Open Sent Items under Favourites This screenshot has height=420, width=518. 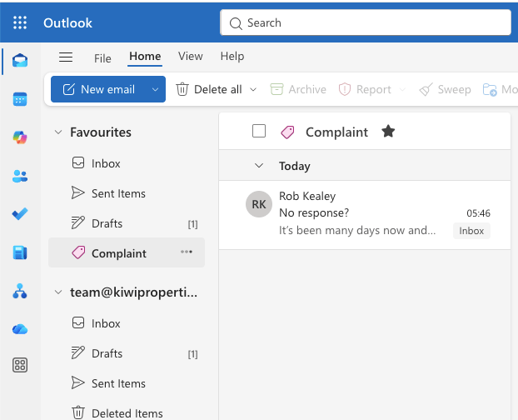(127, 193)
